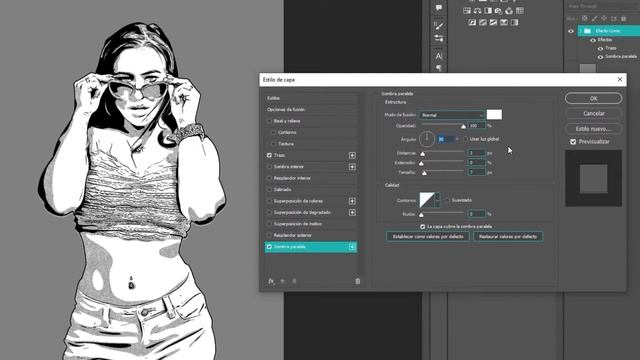Click Restaurar valores por defecto

tap(508, 236)
